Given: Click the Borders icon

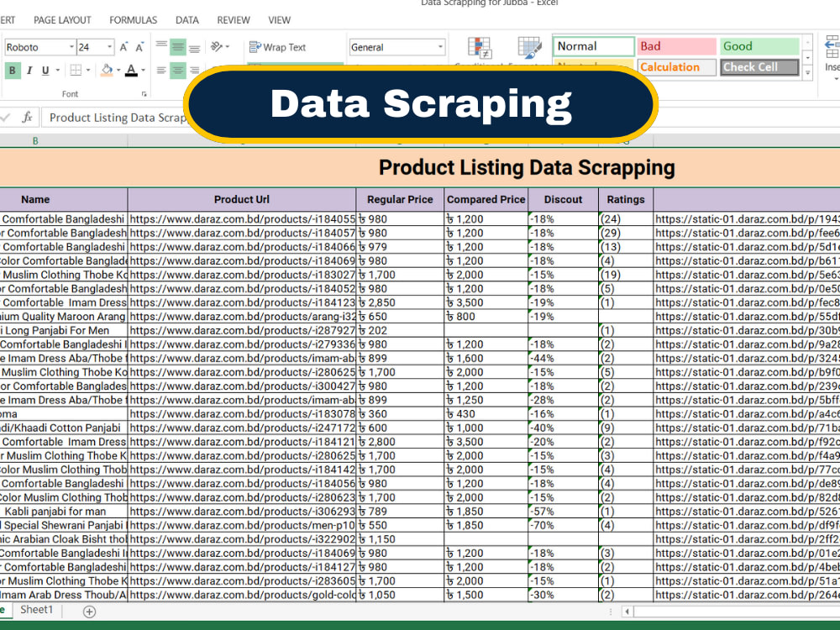Looking at the screenshot, I should [x=76, y=71].
